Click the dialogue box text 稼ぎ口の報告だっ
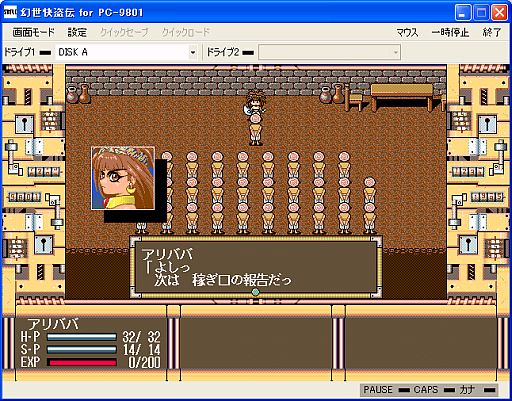Image resolution: width=512 pixels, height=401 pixels. click(242, 280)
